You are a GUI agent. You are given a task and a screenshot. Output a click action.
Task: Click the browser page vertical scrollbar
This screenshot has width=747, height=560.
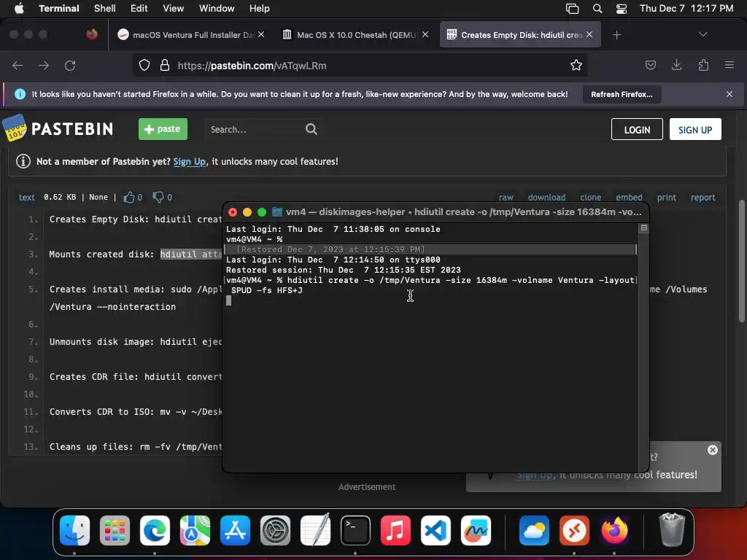741,261
